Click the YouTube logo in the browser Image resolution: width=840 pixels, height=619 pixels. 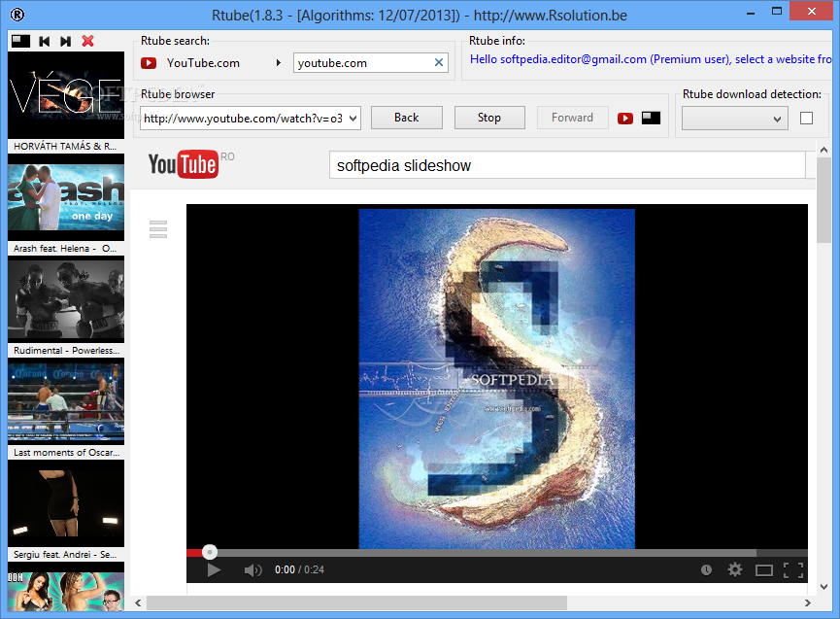coord(184,164)
